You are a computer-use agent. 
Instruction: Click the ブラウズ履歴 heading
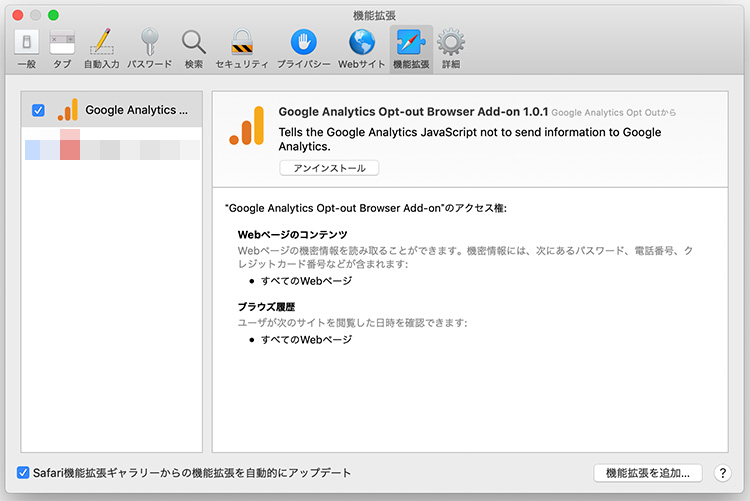click(266, 307)
